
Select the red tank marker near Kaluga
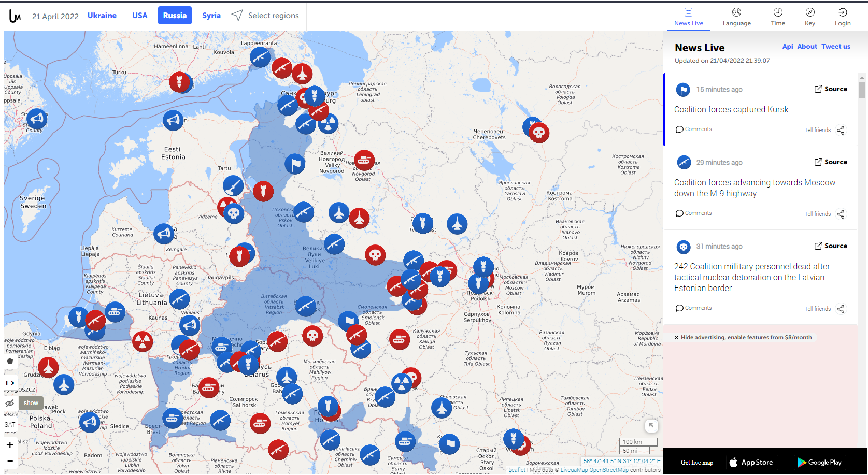click(400, 340)
